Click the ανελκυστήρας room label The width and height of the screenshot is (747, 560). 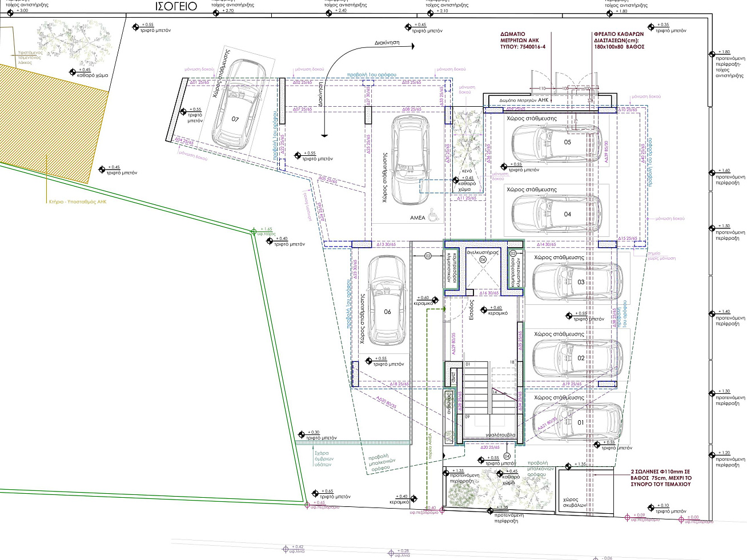pyautogui.click(x=483, y=252)
